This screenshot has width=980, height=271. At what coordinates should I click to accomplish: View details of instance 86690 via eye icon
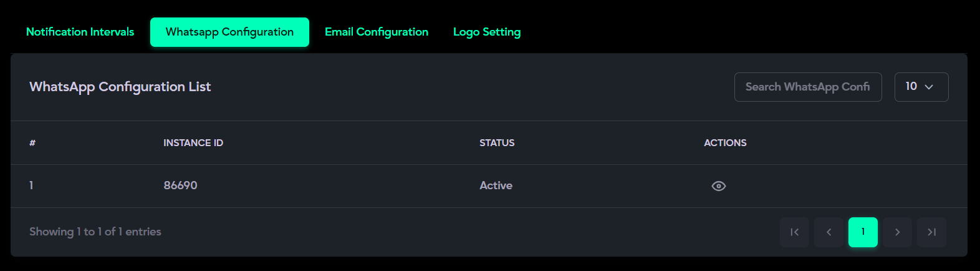point(718,186)
